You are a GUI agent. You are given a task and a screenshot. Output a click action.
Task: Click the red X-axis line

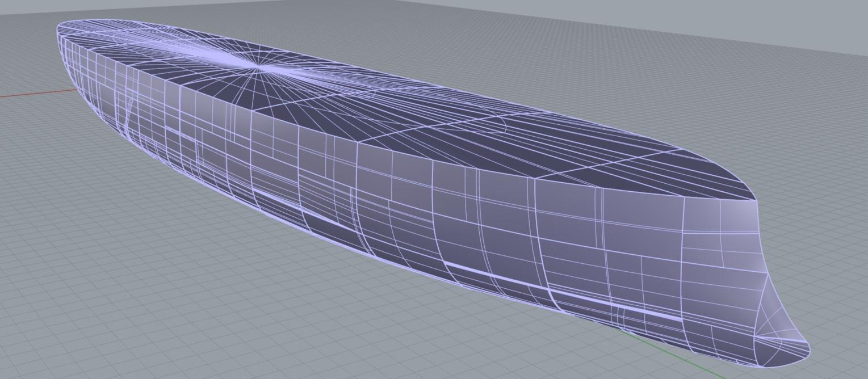[x=34, y=94]
